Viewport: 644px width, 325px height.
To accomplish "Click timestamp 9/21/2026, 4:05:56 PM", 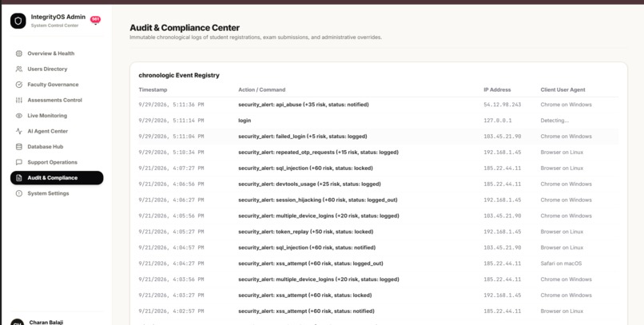I will pos(171,216).
